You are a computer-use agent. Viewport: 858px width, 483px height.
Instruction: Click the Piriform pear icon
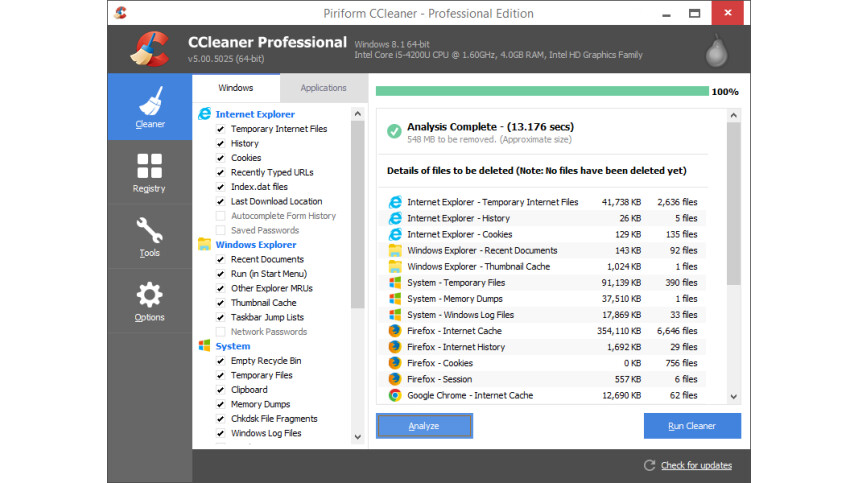coord(716,51)
